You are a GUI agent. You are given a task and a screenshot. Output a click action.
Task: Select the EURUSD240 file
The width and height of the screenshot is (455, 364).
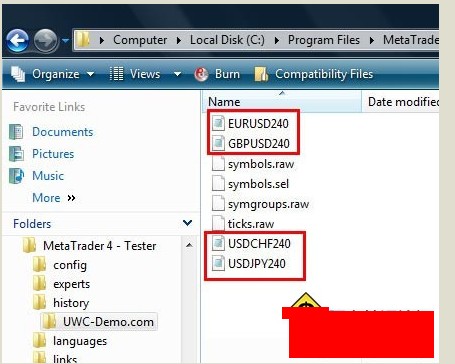pyautogui.click(x=258, y=124)
